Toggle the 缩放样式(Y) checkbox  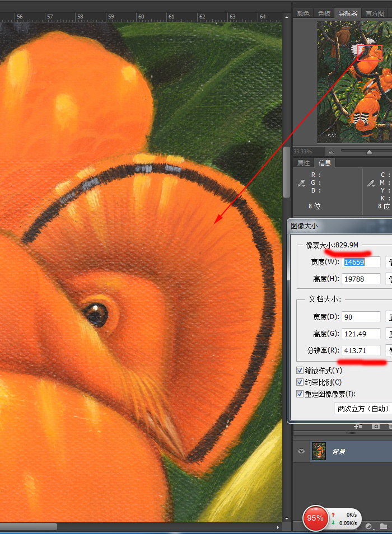300,371
